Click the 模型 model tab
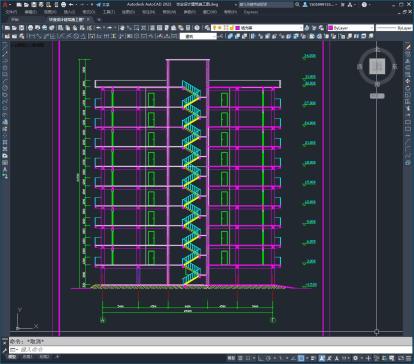 (12, 357)
